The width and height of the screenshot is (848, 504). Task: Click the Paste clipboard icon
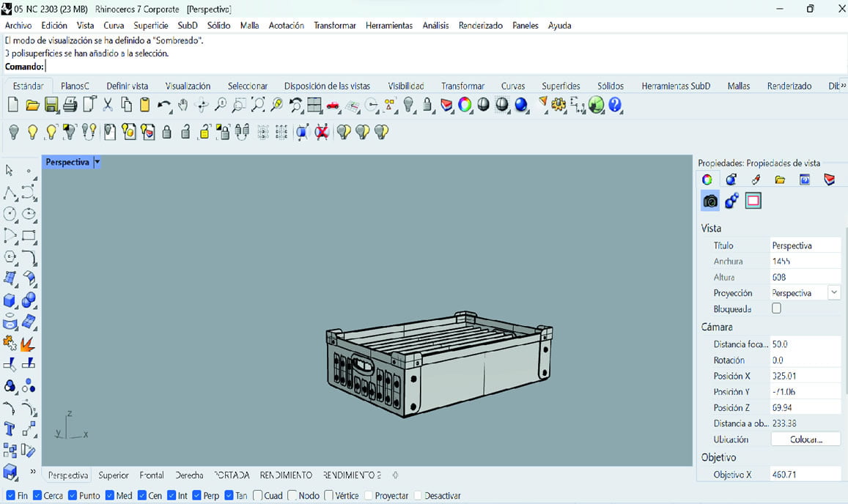tap(144, 104)
